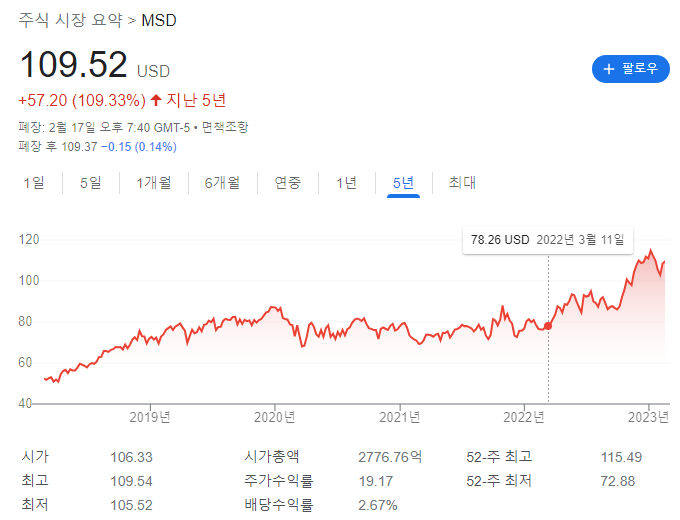Screen dimensions: 680x520
Task: Click the 2020년 x-axis label
Action: pos(275,417)
